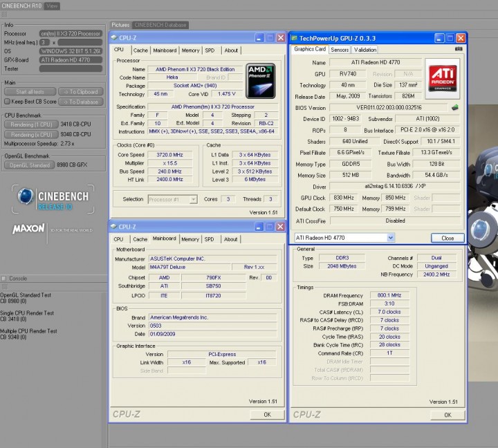Enable the Keep Best CB Score checkbox
This screenshot has width=498, height=448.
7,101
